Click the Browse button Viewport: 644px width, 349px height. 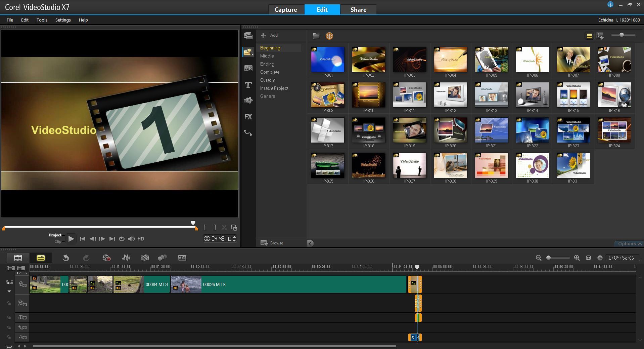pyautogui.click(x=272, y=243)
